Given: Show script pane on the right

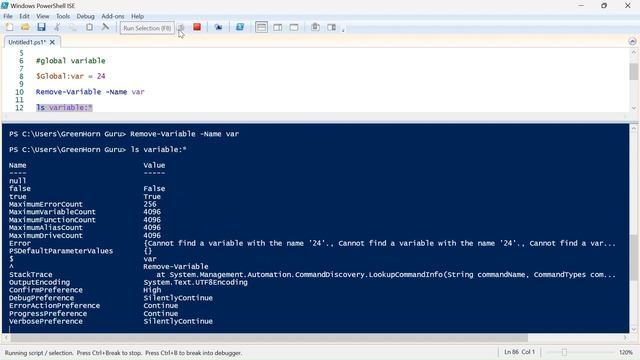Looking at the screenshot, I should tap(278, 27).
